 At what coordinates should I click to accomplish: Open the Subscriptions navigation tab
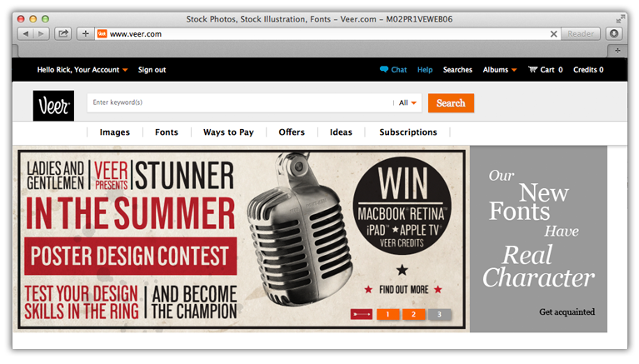pyautogui.click(x=408, y=132)
